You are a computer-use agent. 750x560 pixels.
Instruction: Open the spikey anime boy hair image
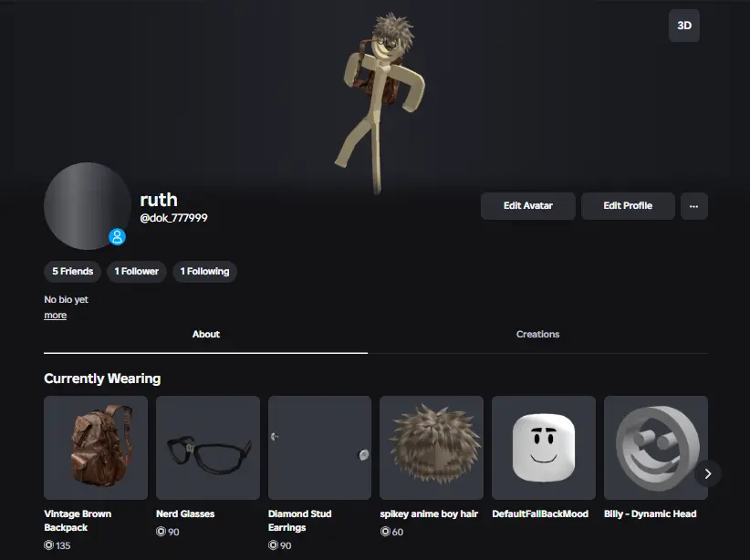[x=432, y=448]
